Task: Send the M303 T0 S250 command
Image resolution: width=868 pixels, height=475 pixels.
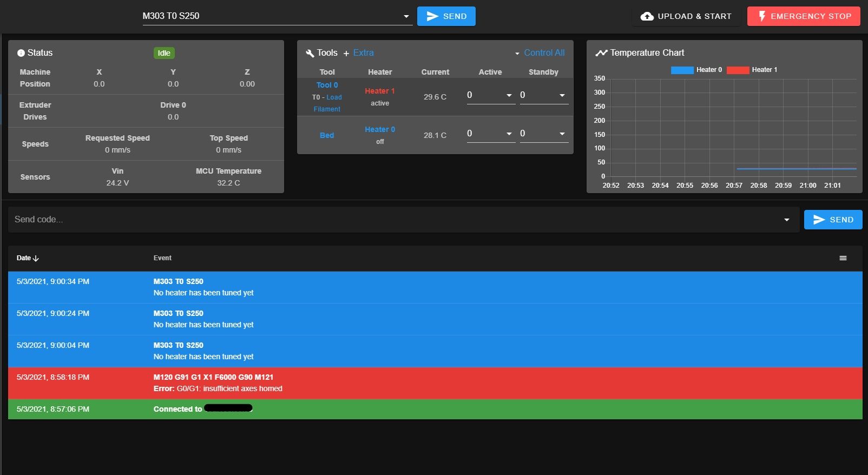Action: (x=446, y=16)
